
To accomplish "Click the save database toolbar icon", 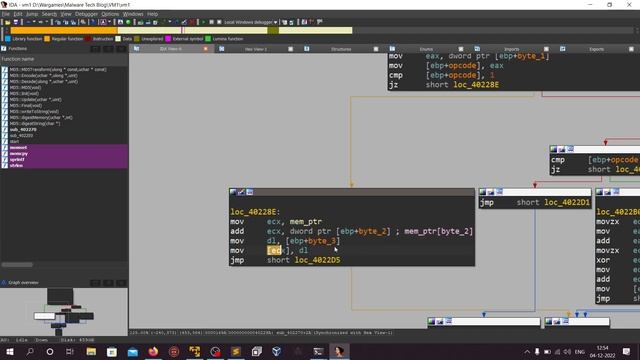I will (x=16, y=22).
